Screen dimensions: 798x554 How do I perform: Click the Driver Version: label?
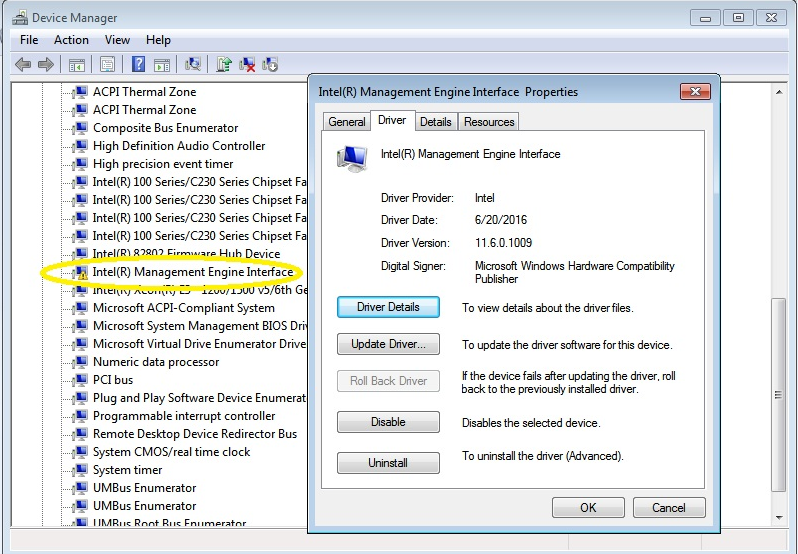click(x=415, y=243)
